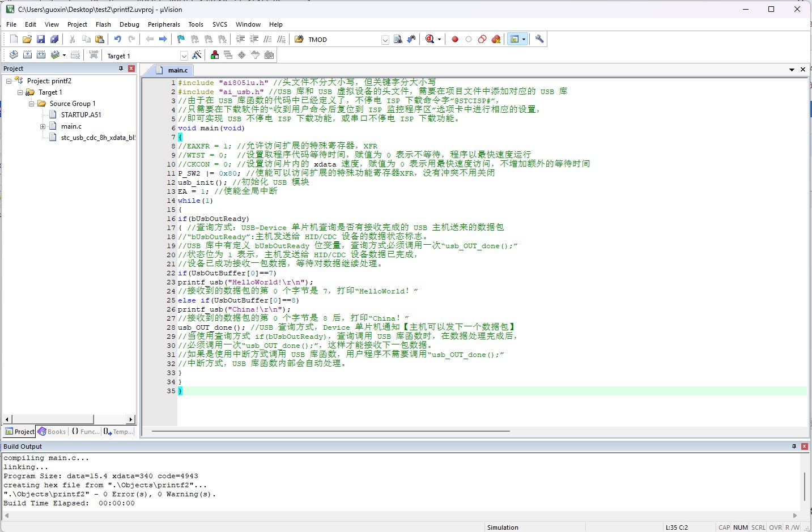Viewport: 812px width, 532px height.
Task: Pin the Project panel
Action: [121, 69]
